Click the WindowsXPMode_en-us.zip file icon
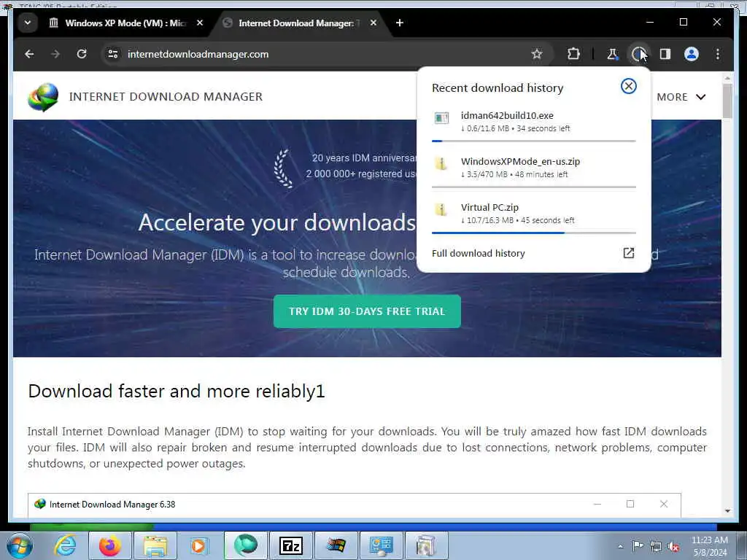The width and height of the screenshot is (747, 560). [441, 164]
